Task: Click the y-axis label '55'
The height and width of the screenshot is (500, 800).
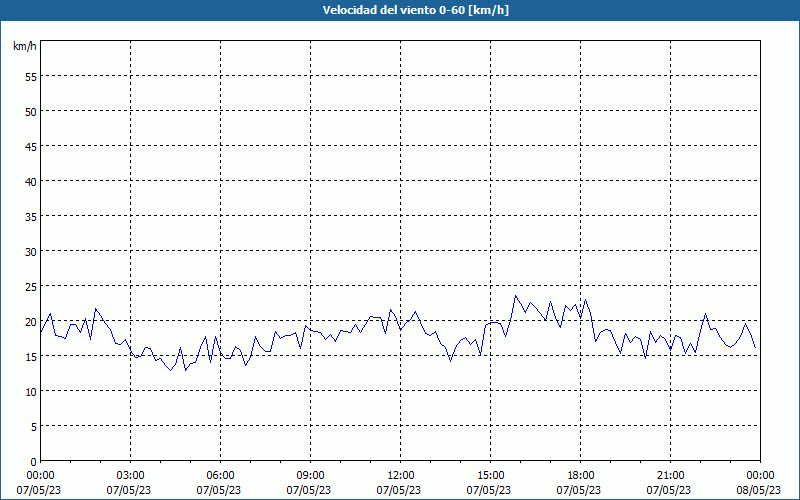Action: point(31,77)
